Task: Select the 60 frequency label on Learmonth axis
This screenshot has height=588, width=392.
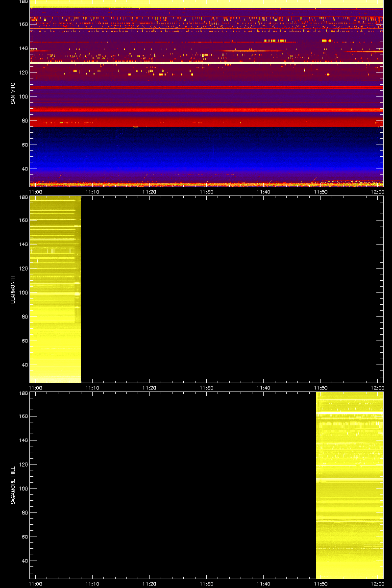Action: coord(24,341)
